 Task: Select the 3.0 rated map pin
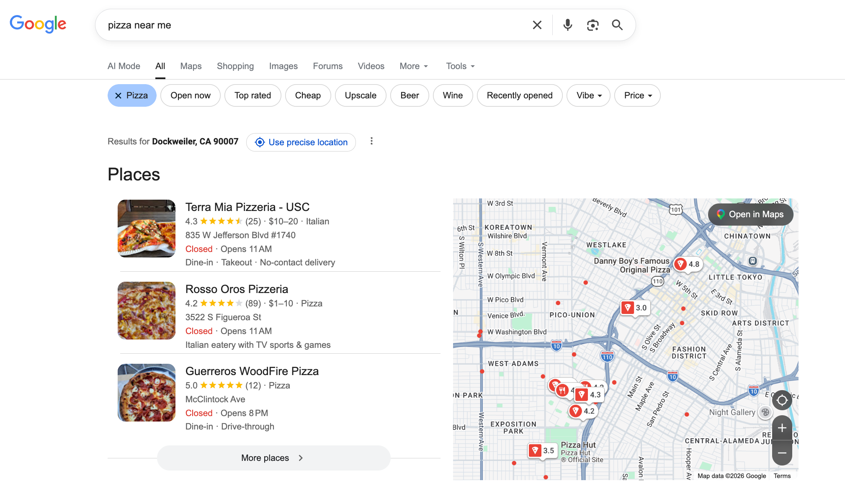click(x=635, y=308)
